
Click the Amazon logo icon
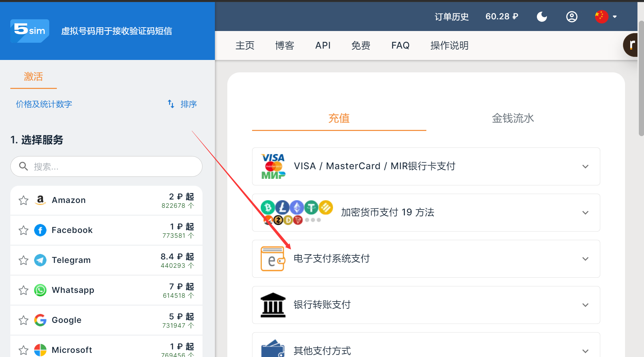tap(40, 200)
